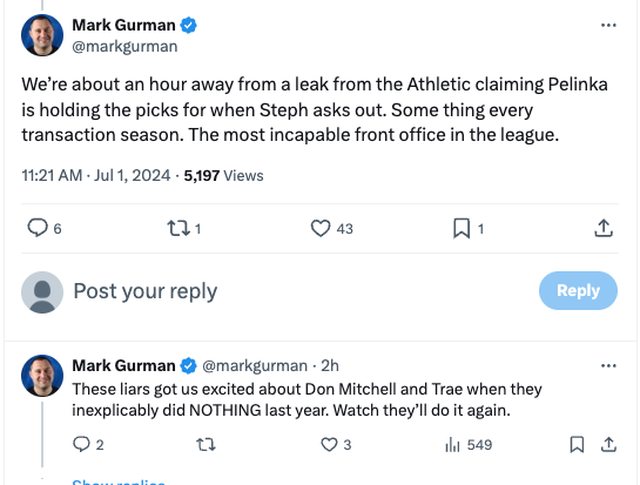640x485 pixels.
Task: Open Mark Gurman's profile picture on main tweet
Action: click(41, 35)
